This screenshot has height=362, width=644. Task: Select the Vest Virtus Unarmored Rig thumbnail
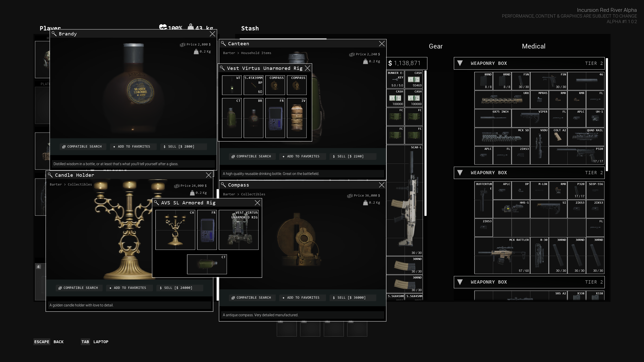238,230
